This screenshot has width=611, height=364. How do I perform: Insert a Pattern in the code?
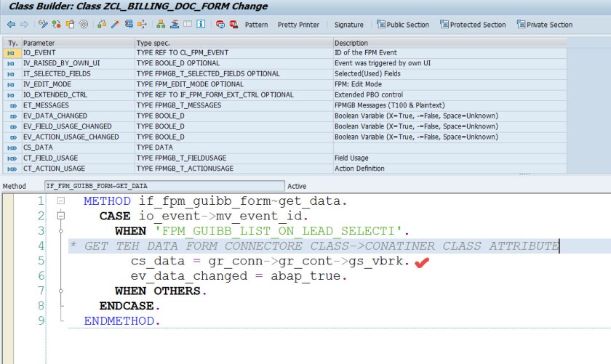click(256, 25)
